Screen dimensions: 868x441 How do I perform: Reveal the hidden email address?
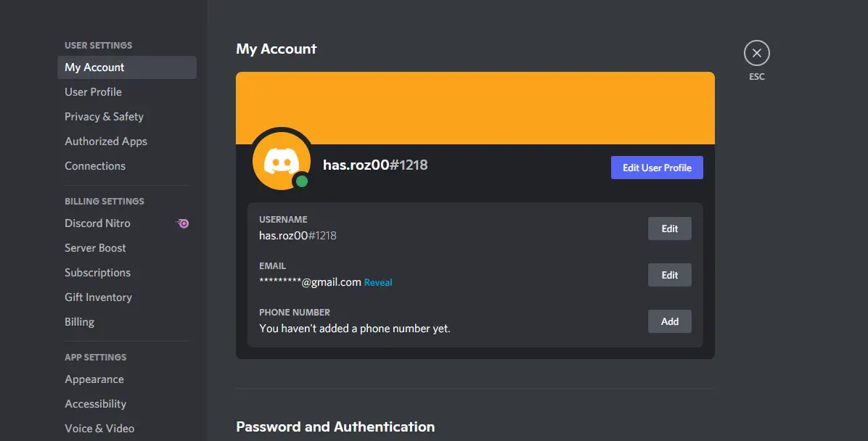click(x=378, y=282)
